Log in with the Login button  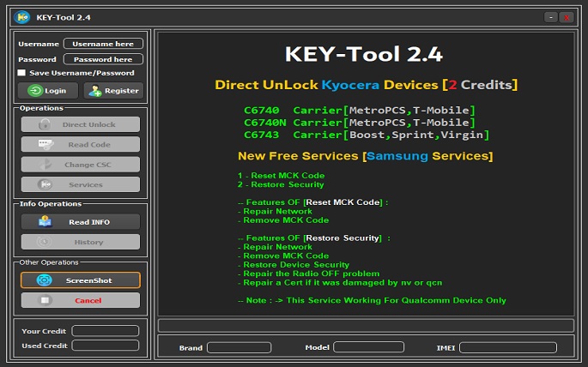[x=48, y=91]
